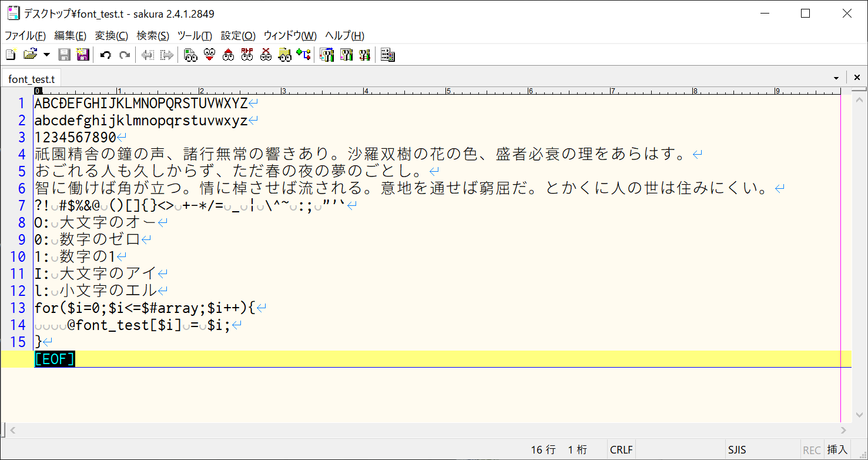Image resolution: width=868 pixels, height=460 pixels.
Task: Open the 変換(C) menu
Action: point(112,35)
